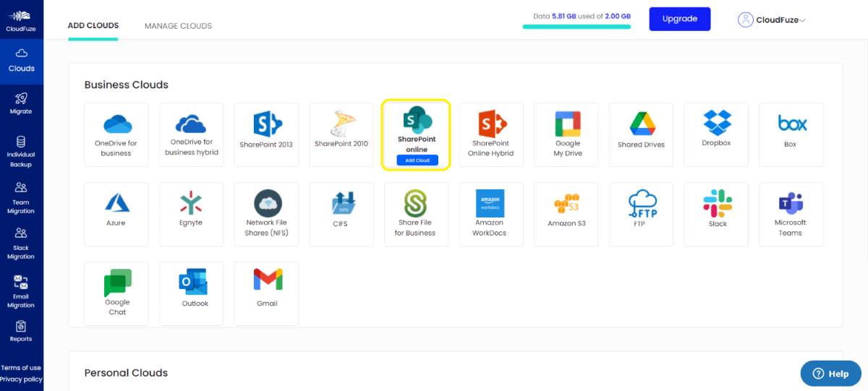
Task: Choose the SharePoint 2013 cloud
Action: pos(266,134)
